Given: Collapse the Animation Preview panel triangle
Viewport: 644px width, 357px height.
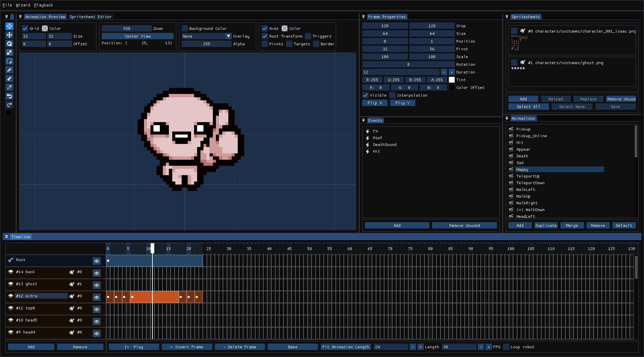Looking at the screenshot, I should pyautogui.click(x=20, y=17).
